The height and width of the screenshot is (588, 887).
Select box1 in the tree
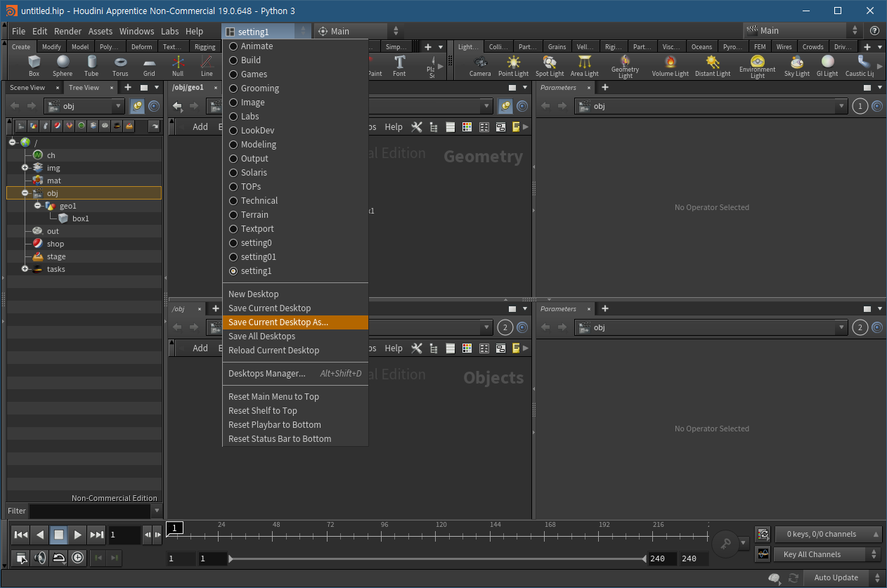coord(80,218)
